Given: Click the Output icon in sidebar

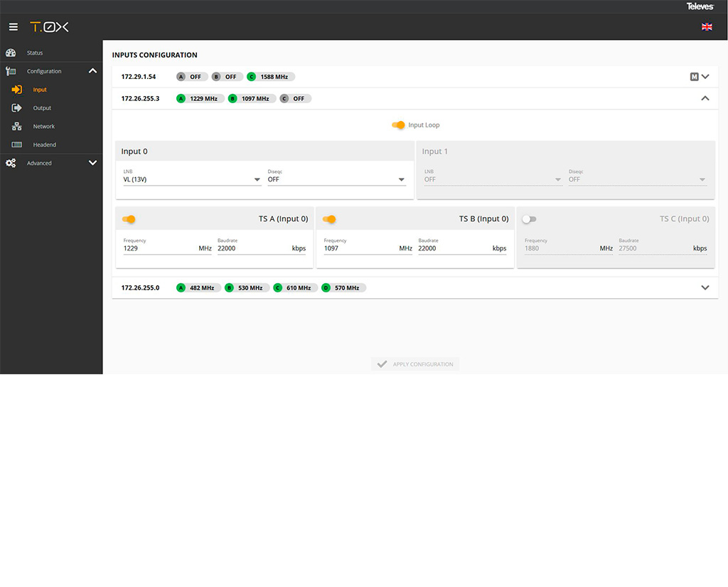Looking at the screenshot, I should tap(18, 108).
